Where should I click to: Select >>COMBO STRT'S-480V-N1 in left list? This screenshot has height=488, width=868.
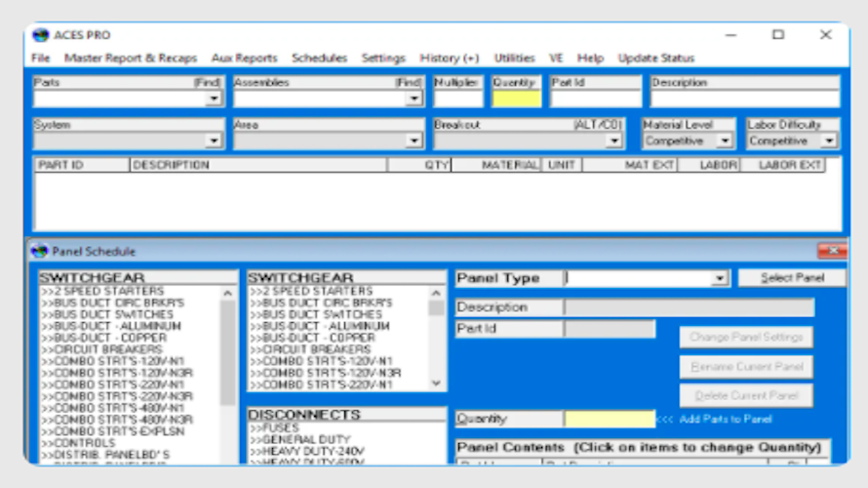click(x=112, y=408)
